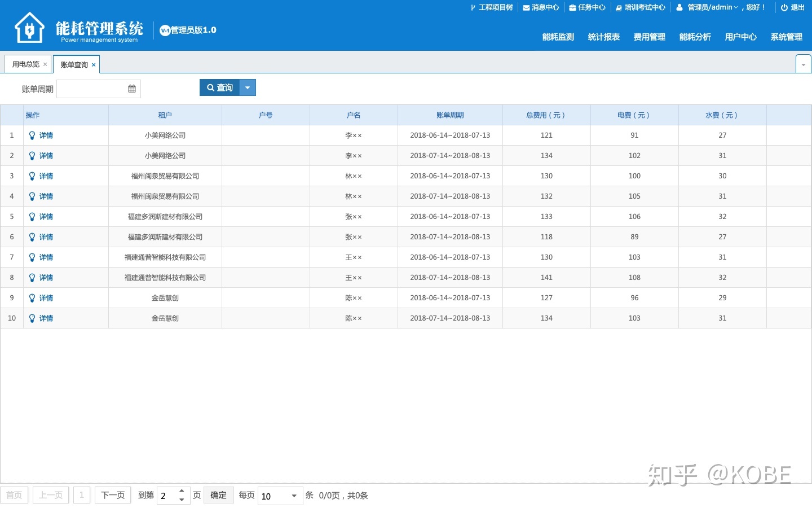The image size is (812, 508).
Task: Switch to 账单查询 tab
Action: click(74, 65)
